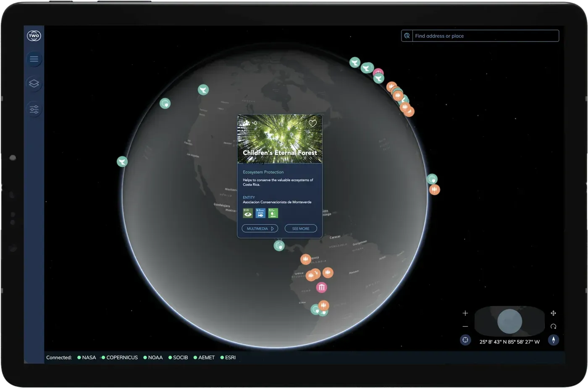The width and height of the screenshot is (588, 388).
Task: Click the zoom in plus button
Action: (x=465, y=313)
